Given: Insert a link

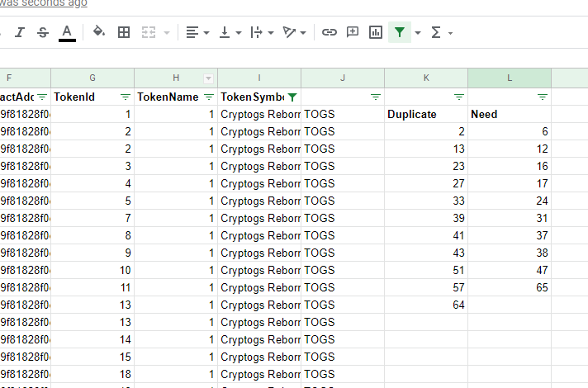Looking at the screenshot, I should pyautogui.click(x=330, y=32).
